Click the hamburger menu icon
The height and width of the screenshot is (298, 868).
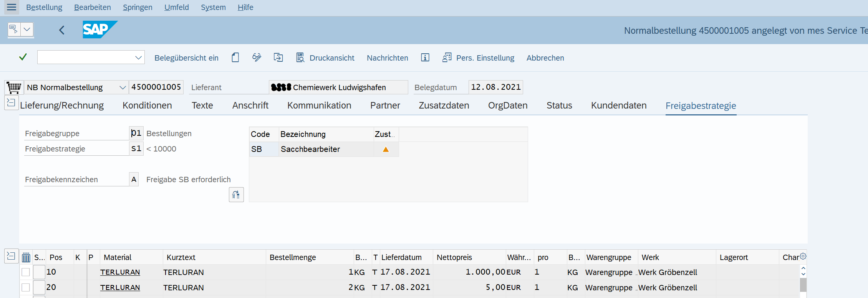click(x=12, y=7)
